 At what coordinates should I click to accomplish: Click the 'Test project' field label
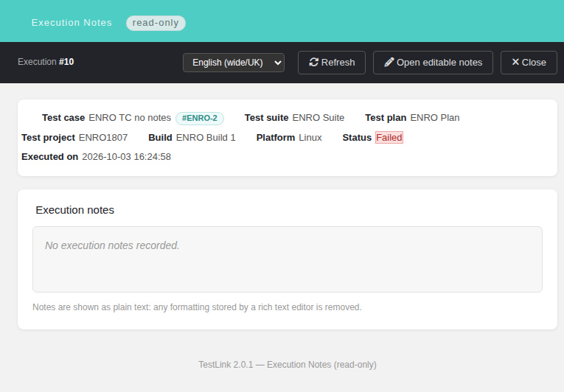point(48,137)
